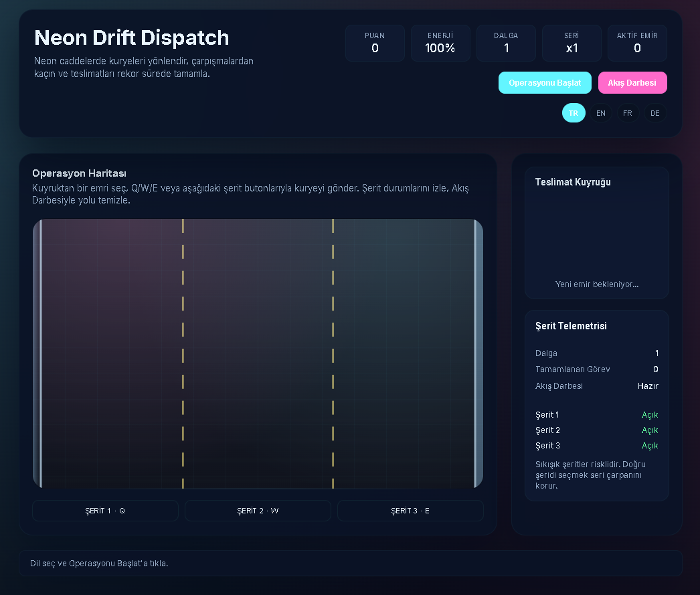Select the ENERJİ 100% stat card
The height and width of the screenshot is (595, 700).
click(440, 43)
